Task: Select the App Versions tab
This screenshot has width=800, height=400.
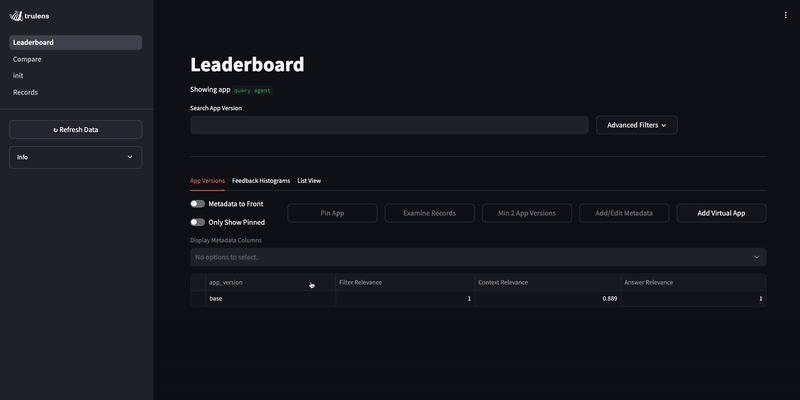Action: point(207,181)
